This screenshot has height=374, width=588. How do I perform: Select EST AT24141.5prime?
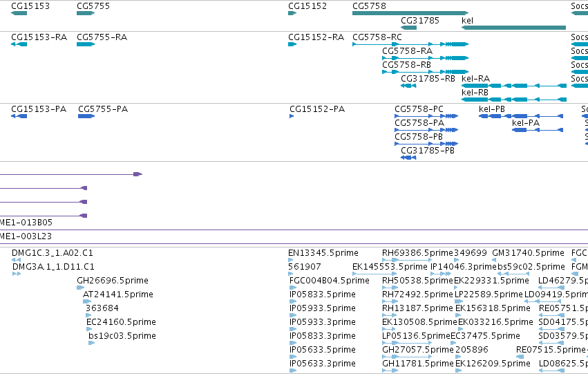87,301
